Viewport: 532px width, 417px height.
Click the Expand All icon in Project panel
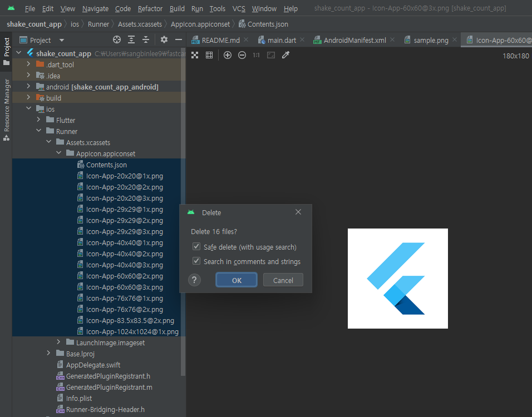(x=131, y=39)
